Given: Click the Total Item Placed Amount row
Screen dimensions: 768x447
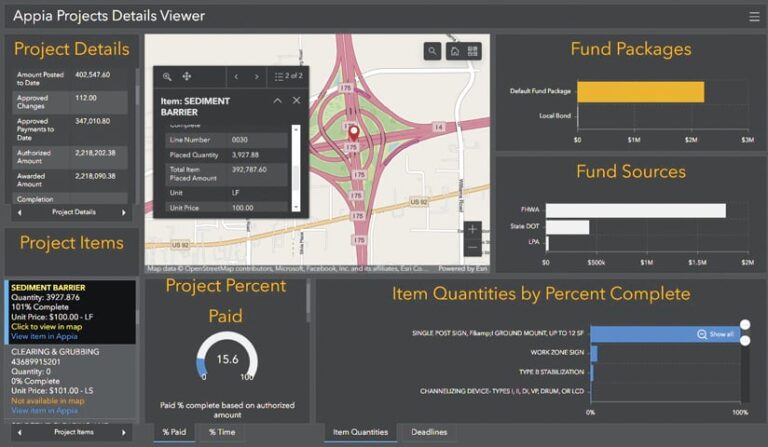Looking at the screenshot, I should point(226,174).
